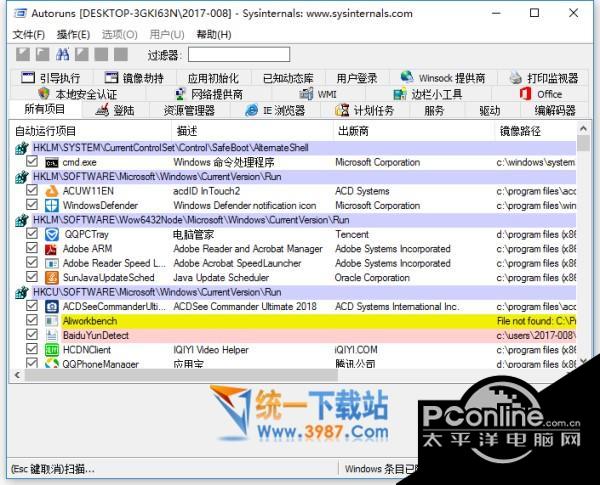Switch to the Office tab
The image size is (600, 485).
click(x=541, y=94)
